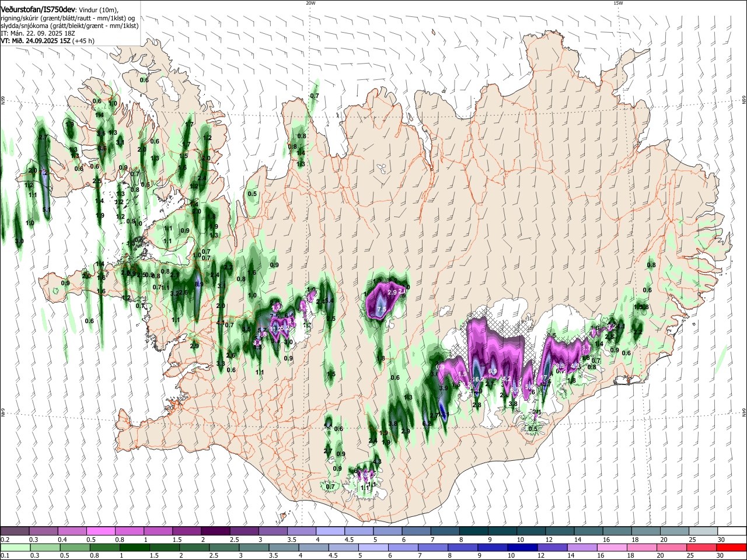This screenshot has height=560, width=747.
Task: Click the 15W longitude label at the top
Action: pyautogui.click(x=618, y=3)
